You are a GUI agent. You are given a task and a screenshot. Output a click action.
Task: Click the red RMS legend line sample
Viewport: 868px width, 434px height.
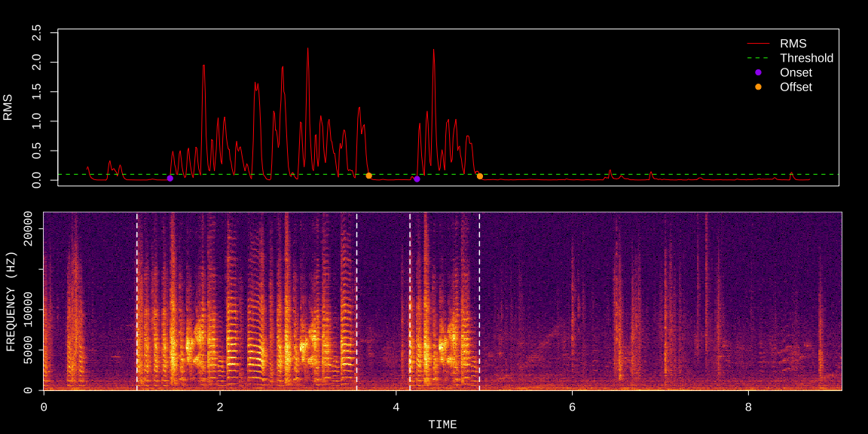click(759, 43)
